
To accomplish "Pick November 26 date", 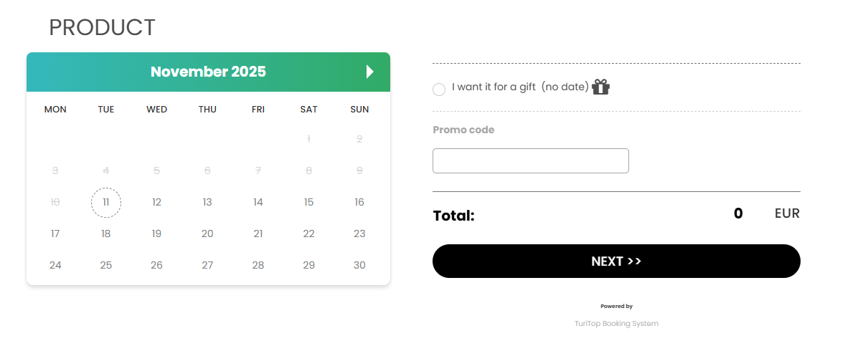I will click(x=156, y=265).
